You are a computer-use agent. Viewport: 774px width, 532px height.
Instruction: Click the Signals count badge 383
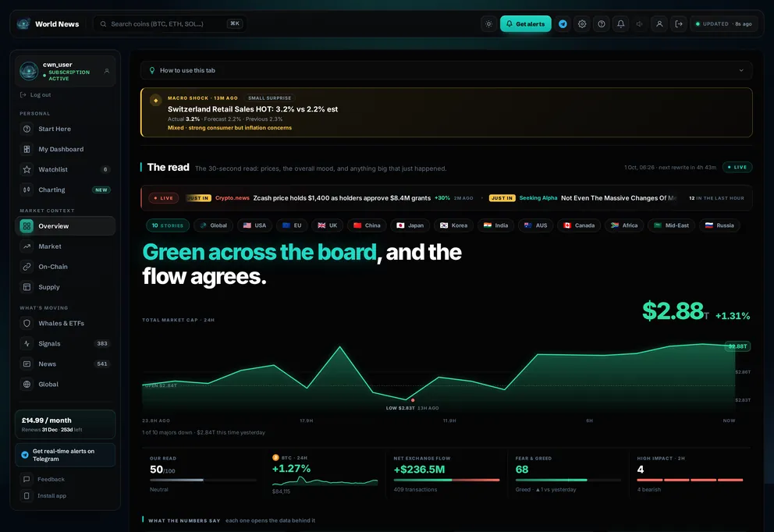[x=102, y=343]
